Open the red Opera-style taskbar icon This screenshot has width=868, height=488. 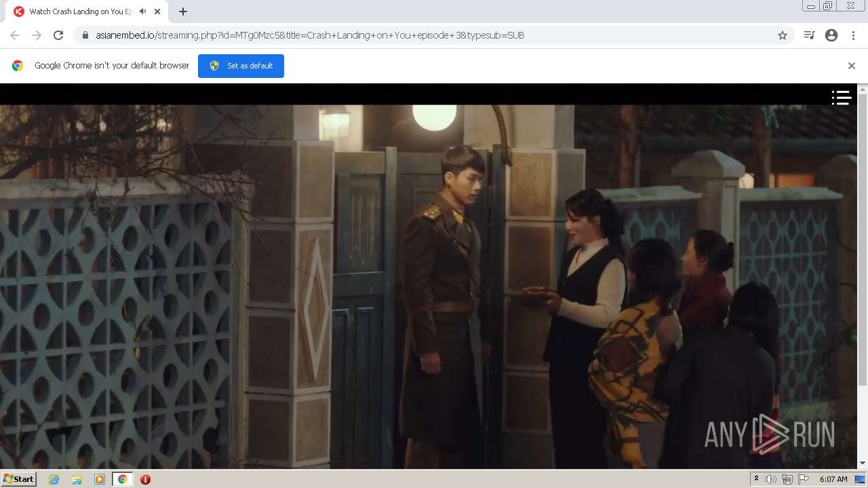click(145, 479)
